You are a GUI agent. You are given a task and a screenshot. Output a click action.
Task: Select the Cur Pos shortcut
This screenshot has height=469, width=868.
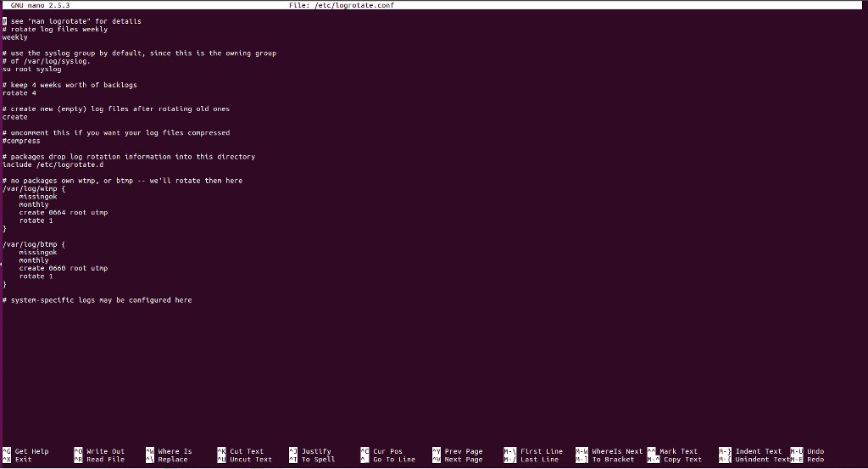(387, 451)
